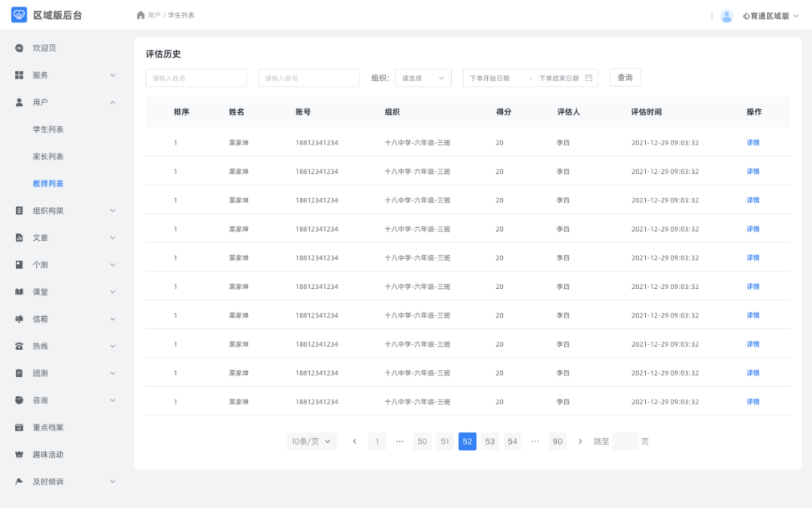The height and width of the screenshot is (508, 812).
Task: Expand the 信箱 chevron
Action: tap(113, 319)
